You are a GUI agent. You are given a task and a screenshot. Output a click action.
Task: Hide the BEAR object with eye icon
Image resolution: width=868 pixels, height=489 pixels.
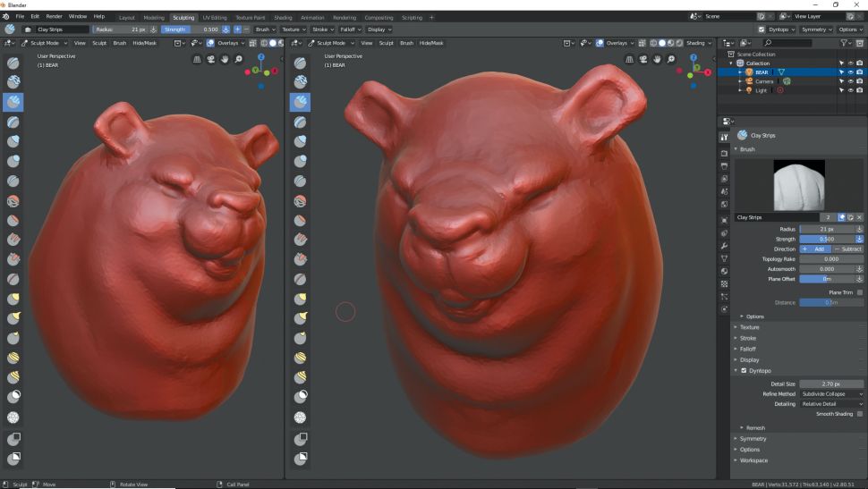[849, 72]
